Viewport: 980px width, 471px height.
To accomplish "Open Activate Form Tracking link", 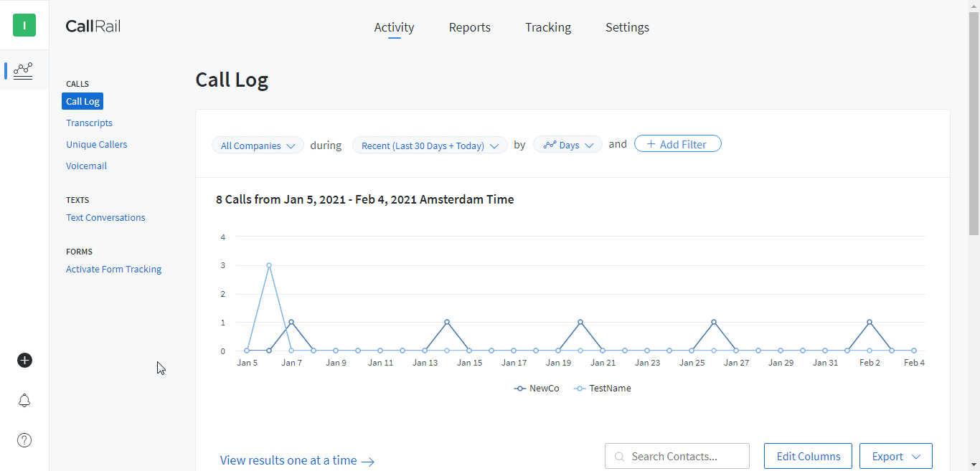I will pos(113,269).
